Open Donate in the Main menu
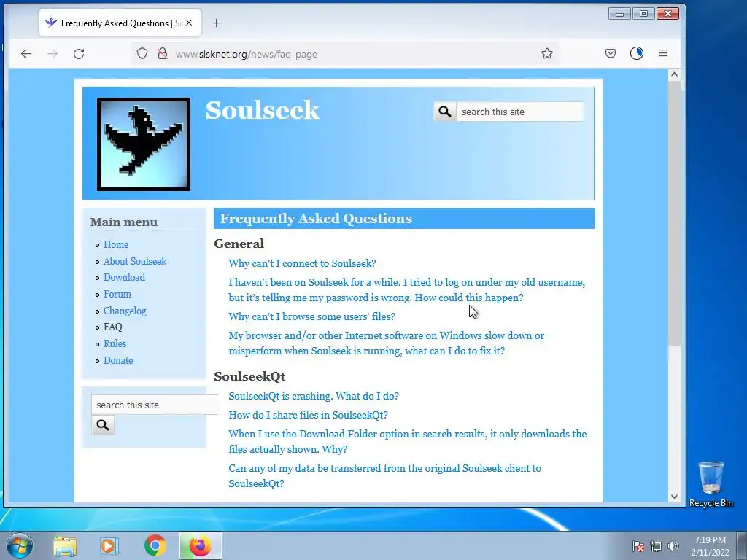Viewport: 747px width, 560px height. (118, 360)
